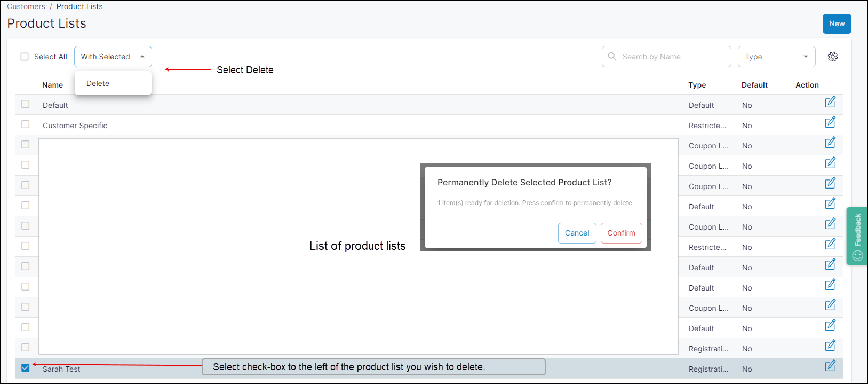Uncheck the Sarah Test checkbox
Viewport: 868px width, 384px height.
(25, 367)
